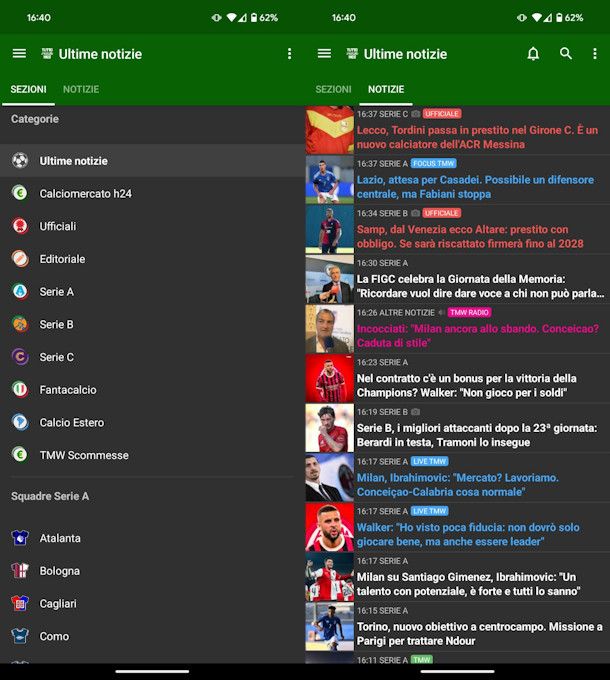The width and height of the screenshot is (610, 680).
Task: Open Serie C category
Action: pos(153,357)
